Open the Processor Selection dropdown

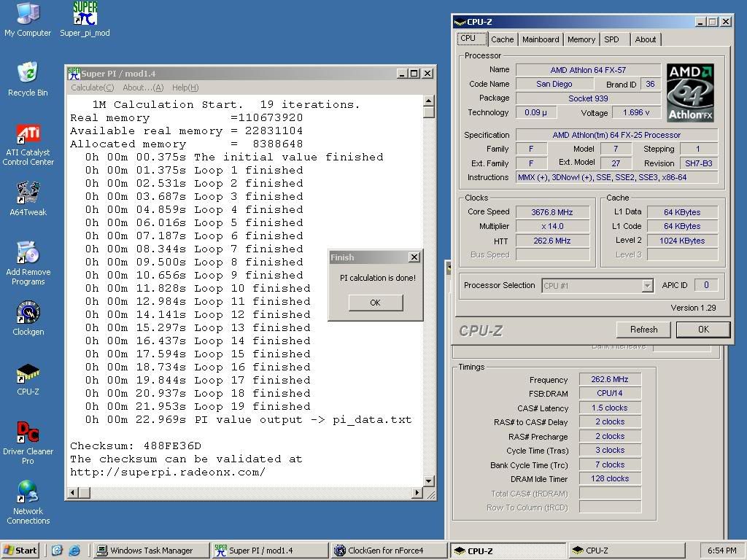pos(647,286)
